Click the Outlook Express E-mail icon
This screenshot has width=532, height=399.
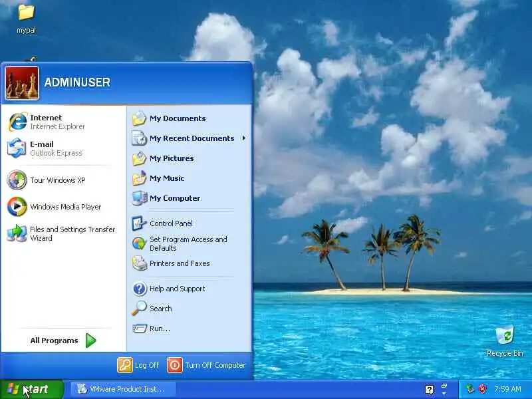pos(17,148)
